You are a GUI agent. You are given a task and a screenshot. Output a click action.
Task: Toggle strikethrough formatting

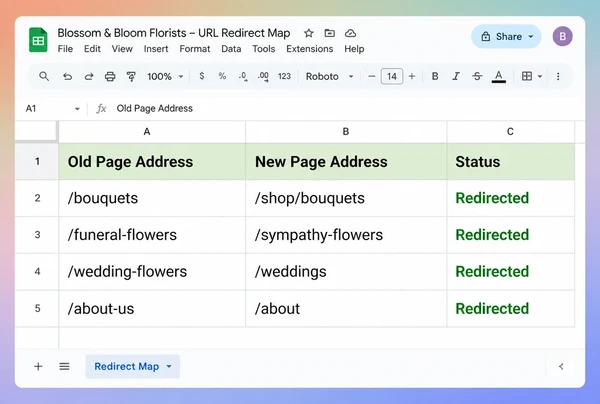click(x=477, y=76)
